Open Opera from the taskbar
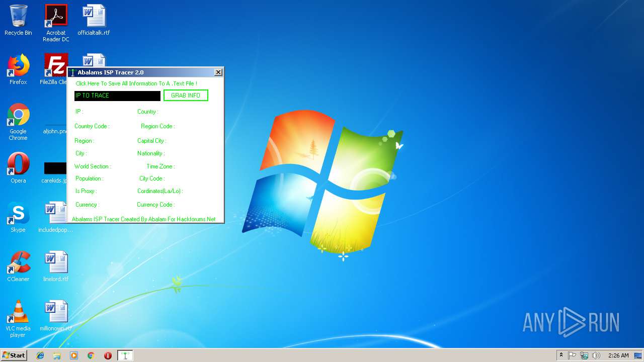This screenshot has width=644, height=362. coord(108,355)
